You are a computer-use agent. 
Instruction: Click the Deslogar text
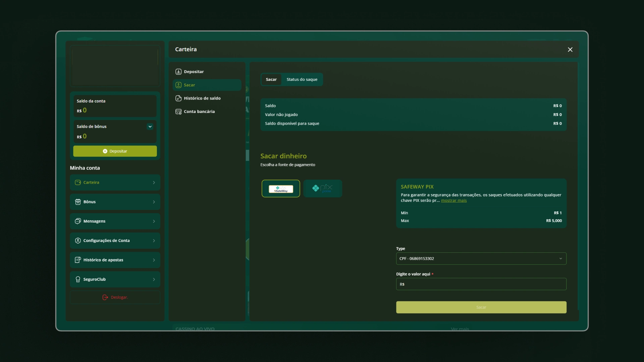click(119, 297)
